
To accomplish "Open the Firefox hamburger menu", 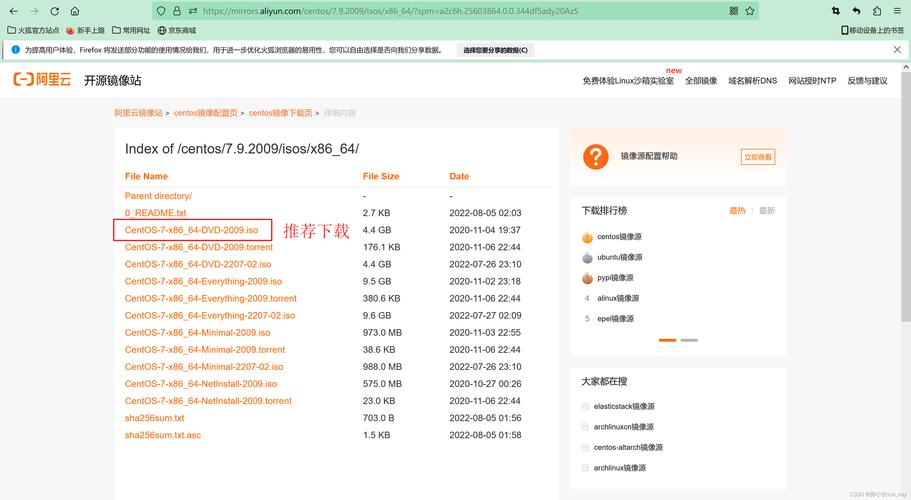I will tap(898, 11).
